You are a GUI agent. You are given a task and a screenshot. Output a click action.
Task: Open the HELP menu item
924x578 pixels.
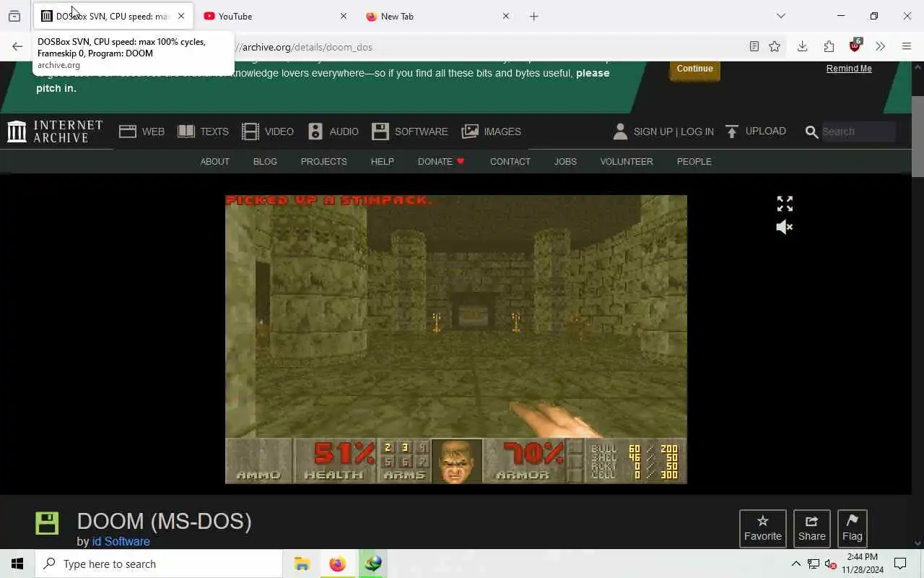click(383, 162)
